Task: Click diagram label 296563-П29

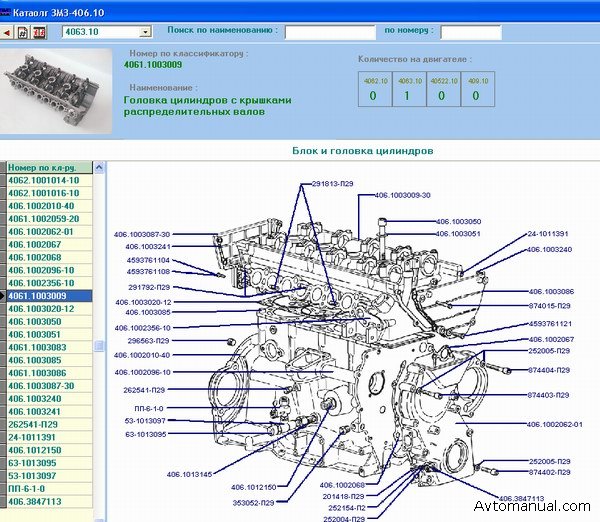Action: [148, 341]
